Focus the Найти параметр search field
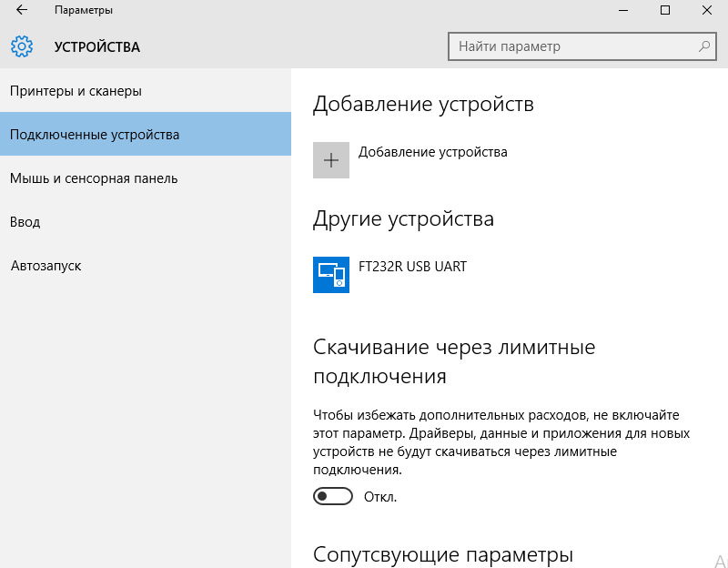The height and width of the screenshot is (568, 728). tap(582, 46)
